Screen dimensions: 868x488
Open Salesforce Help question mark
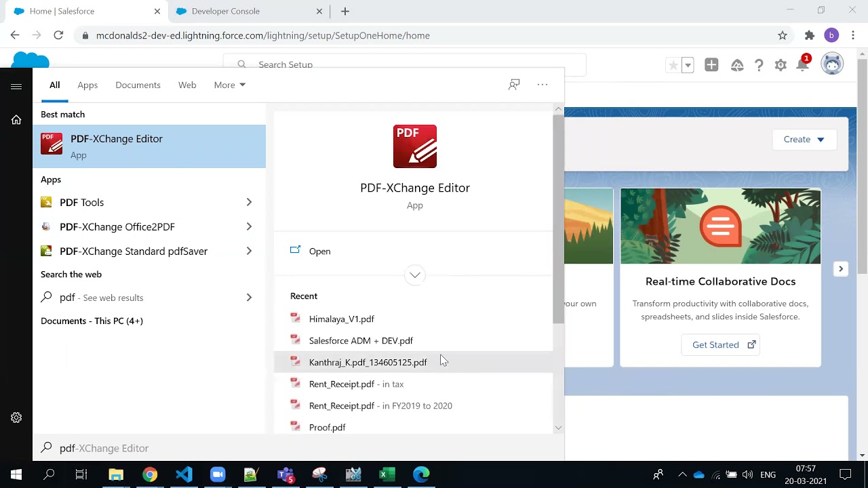click(x=759, y=65)
